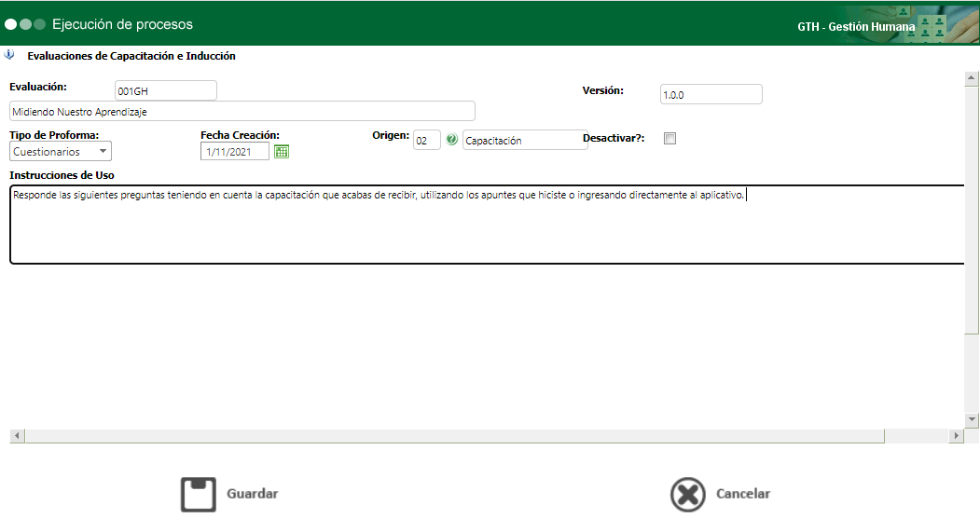The width and height of the screenshot is (980, 532).
Task: Click the Origen code field 02
Action: 427,140
